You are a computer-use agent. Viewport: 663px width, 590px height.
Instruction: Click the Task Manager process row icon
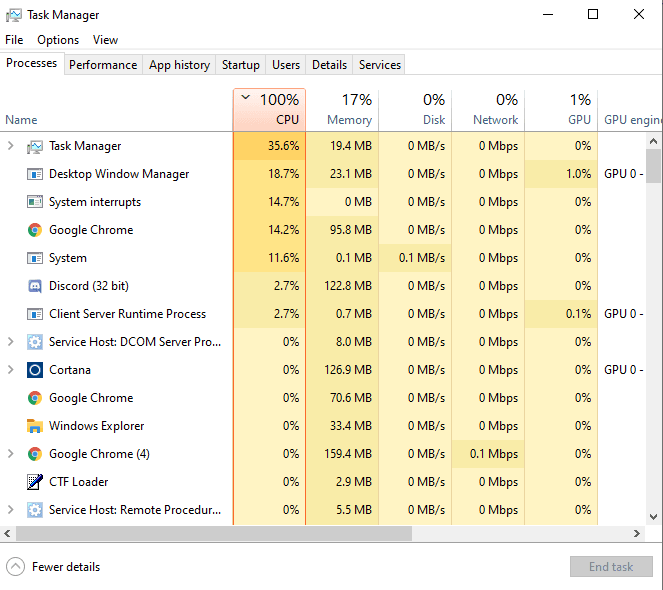click(x=35, y=146)
